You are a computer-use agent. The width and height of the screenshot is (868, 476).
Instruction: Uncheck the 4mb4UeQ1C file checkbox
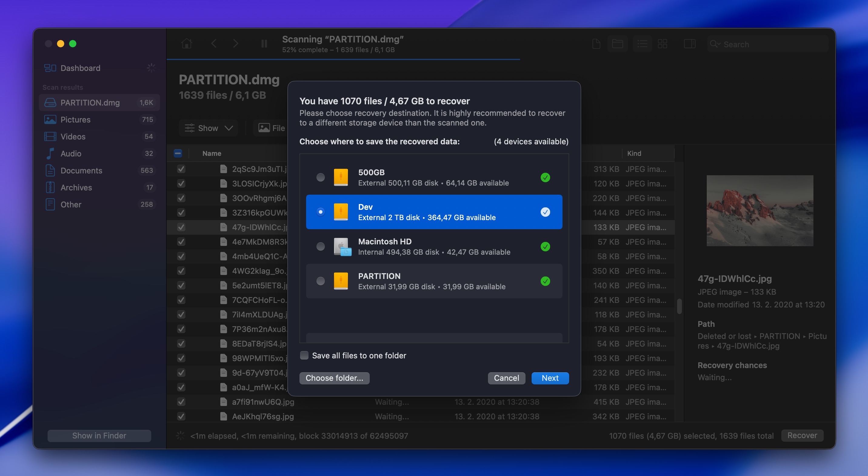point(181,256)
